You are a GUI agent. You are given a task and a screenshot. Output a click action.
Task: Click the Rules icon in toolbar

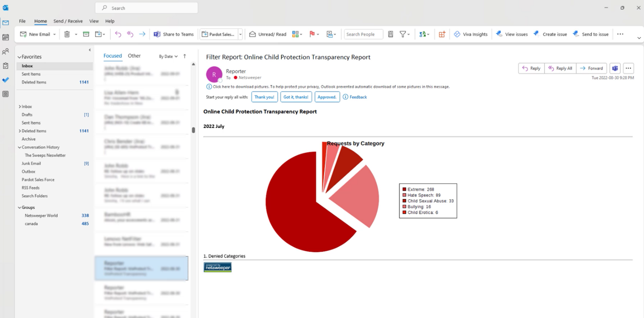click(330, 34)
